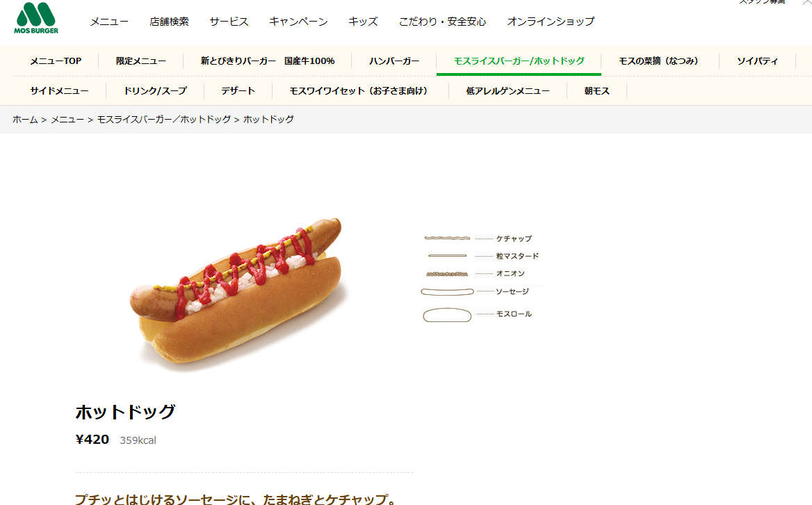
Task: Open the 店舗検索 navigation item
Action: pyautogui.click(x=170, y=22)
